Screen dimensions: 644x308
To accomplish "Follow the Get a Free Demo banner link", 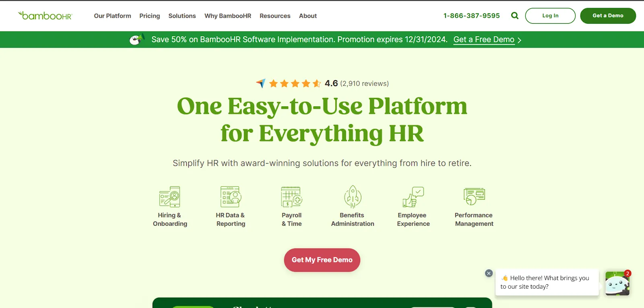I will 484,39.
